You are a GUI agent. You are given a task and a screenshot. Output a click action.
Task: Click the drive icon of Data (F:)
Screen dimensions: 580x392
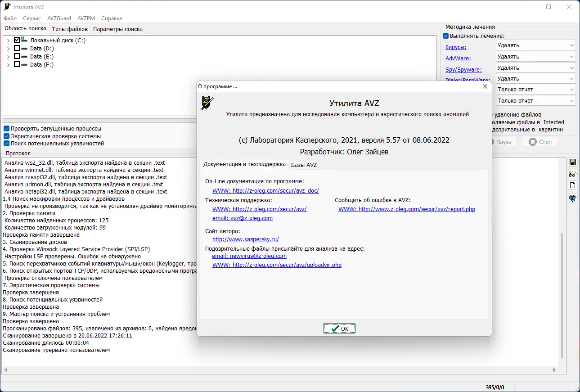pos(24,64)
